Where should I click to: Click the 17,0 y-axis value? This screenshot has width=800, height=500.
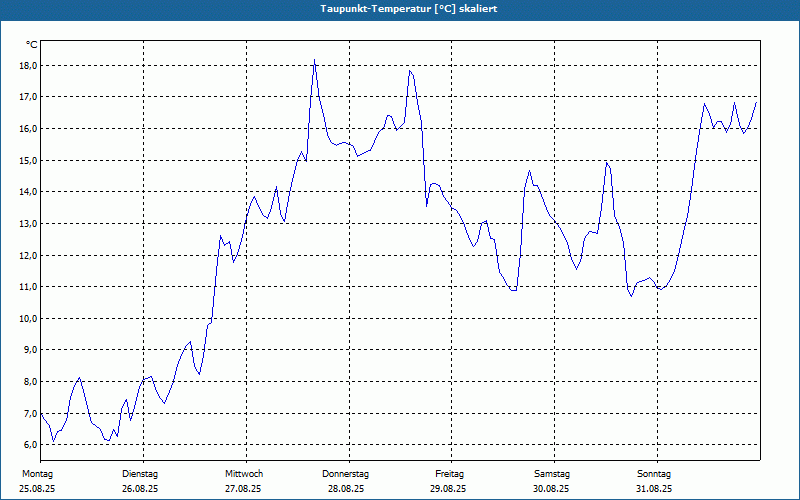pos(29,97)
